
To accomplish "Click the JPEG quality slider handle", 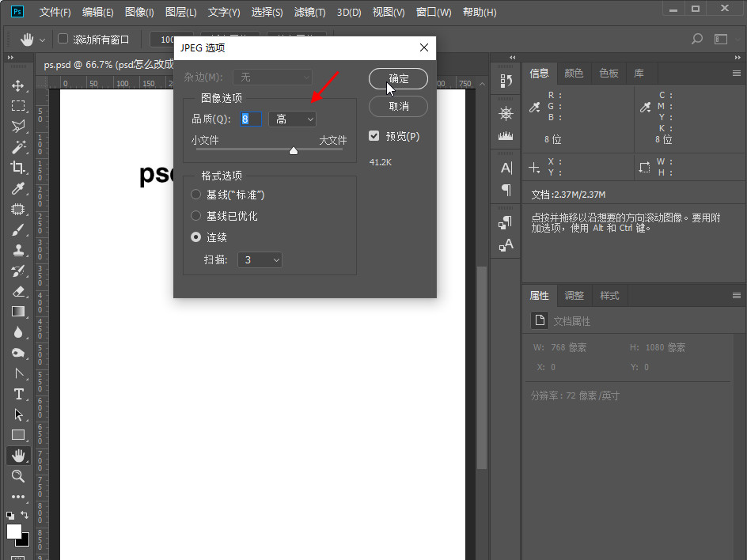I will pyautogui.click(x=294, y=149).
